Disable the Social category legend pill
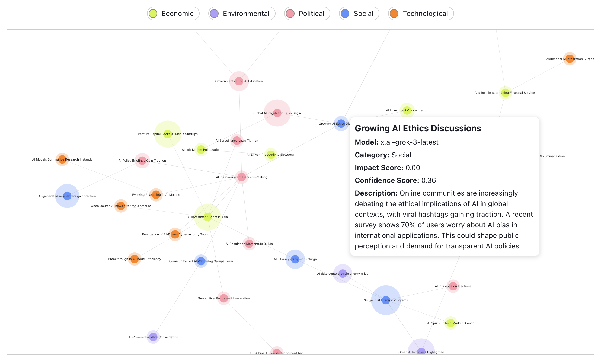 (x=359, y=14)
